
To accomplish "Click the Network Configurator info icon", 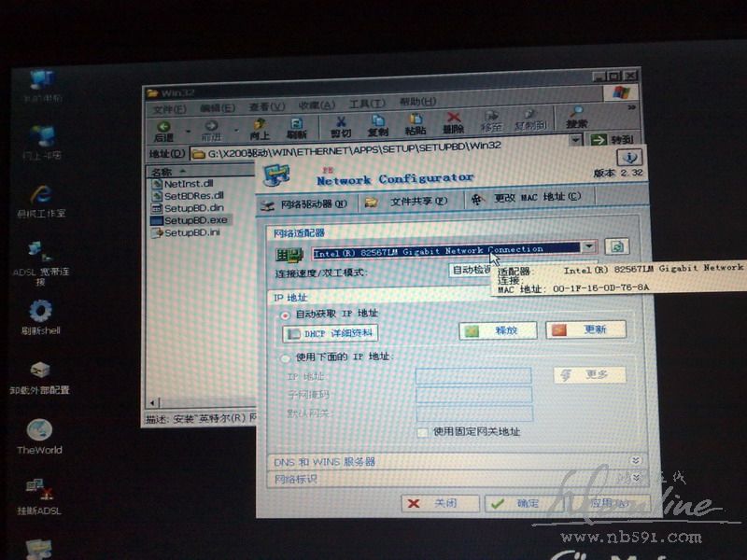I will [629, 157].
